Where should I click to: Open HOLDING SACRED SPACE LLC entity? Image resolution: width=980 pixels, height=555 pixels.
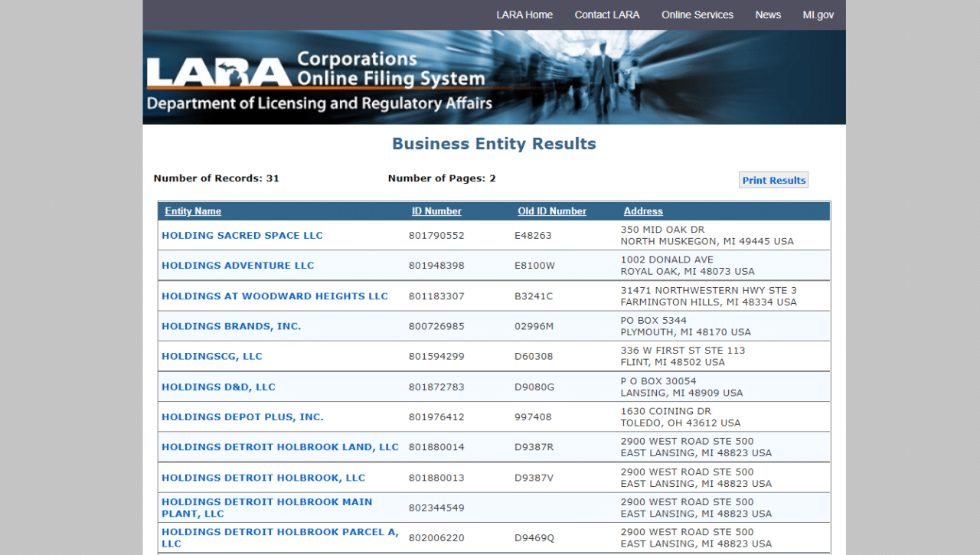click(x=242, y=236)
